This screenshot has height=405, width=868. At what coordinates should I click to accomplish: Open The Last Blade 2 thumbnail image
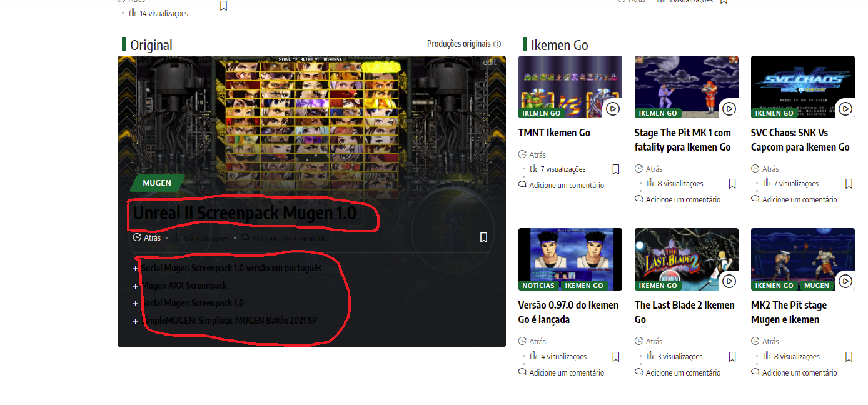[687, 259]
